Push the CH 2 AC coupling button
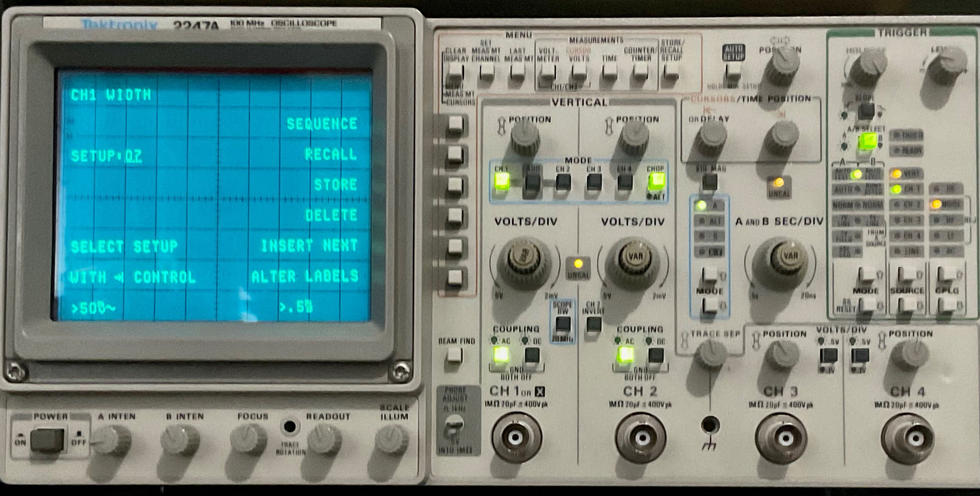 coord(626,355)
